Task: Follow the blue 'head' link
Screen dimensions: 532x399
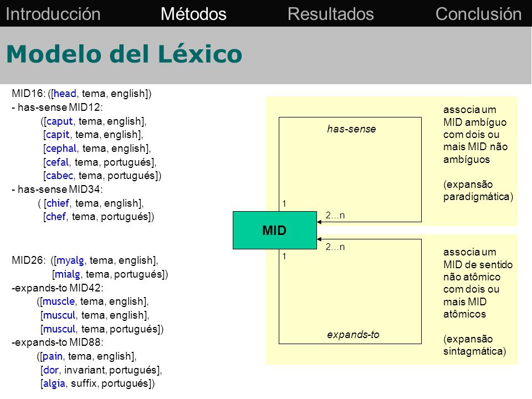Action: pos(65,93)
